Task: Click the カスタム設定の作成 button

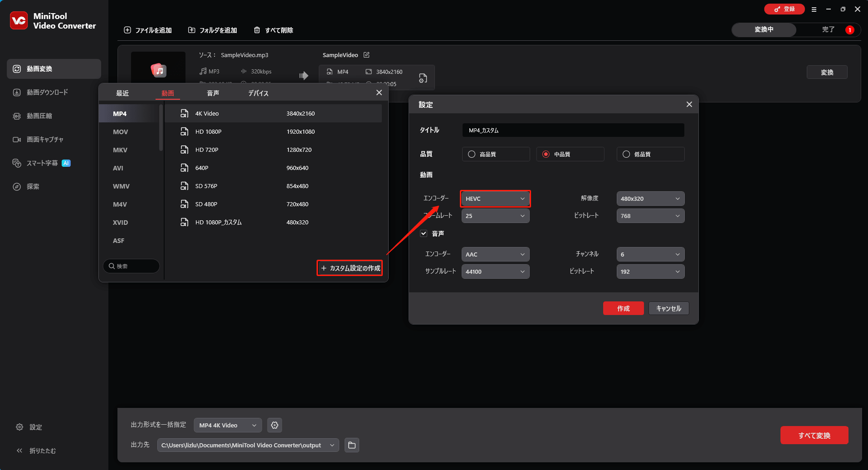Action: tap(349, 268)
